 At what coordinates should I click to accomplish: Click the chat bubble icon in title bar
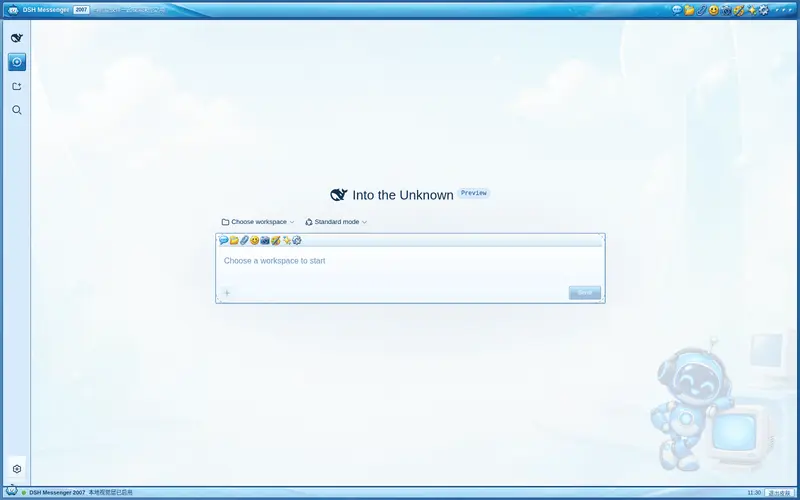677,10
